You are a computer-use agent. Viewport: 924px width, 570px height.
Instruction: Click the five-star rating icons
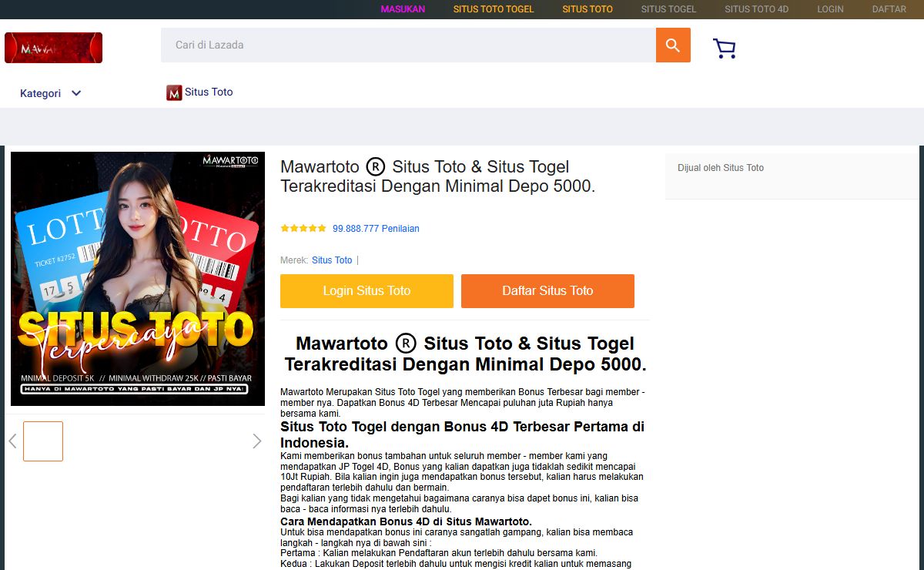303,229
